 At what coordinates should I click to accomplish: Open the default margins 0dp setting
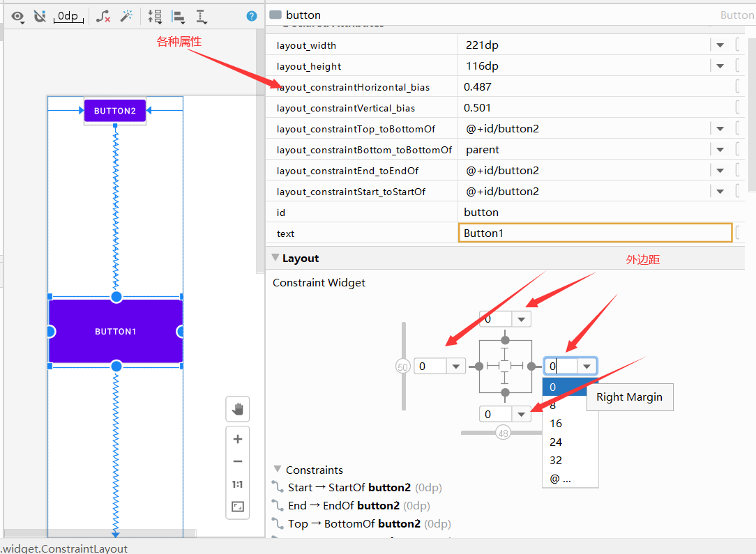[68, 17]
